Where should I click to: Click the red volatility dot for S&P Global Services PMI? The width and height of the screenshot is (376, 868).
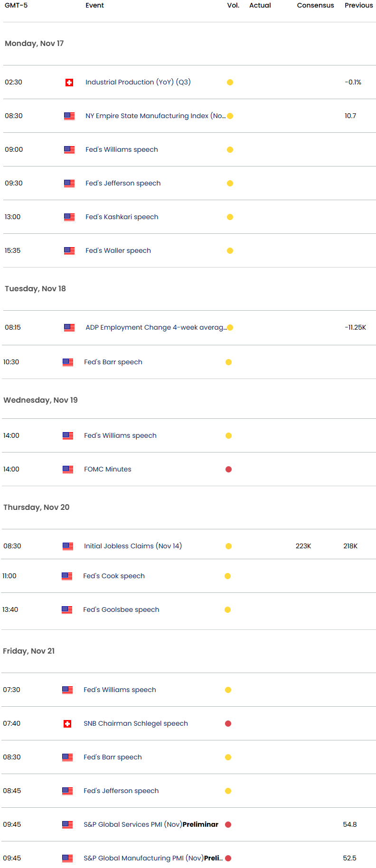coord(228,825)
